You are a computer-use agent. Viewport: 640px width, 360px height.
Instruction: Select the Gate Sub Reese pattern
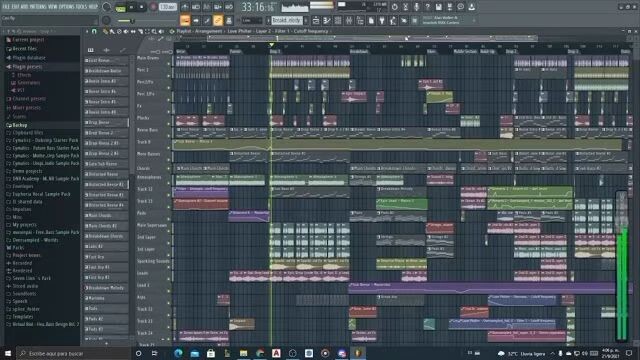[x=106, y=164]
